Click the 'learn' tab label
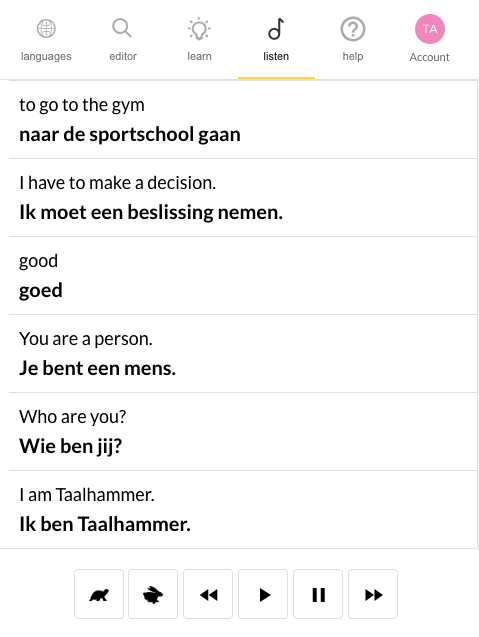The image size is (479, 637). pyautogui.click(x=199, y=56)
